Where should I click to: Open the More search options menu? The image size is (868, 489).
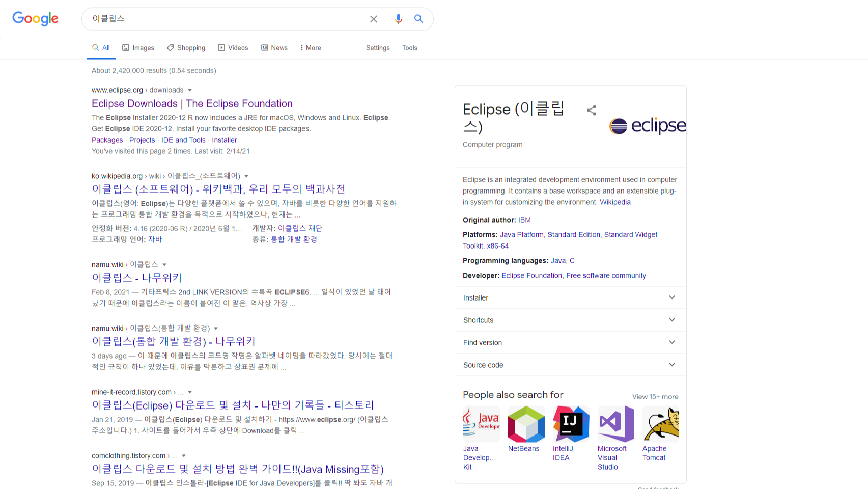click(311, 48)
